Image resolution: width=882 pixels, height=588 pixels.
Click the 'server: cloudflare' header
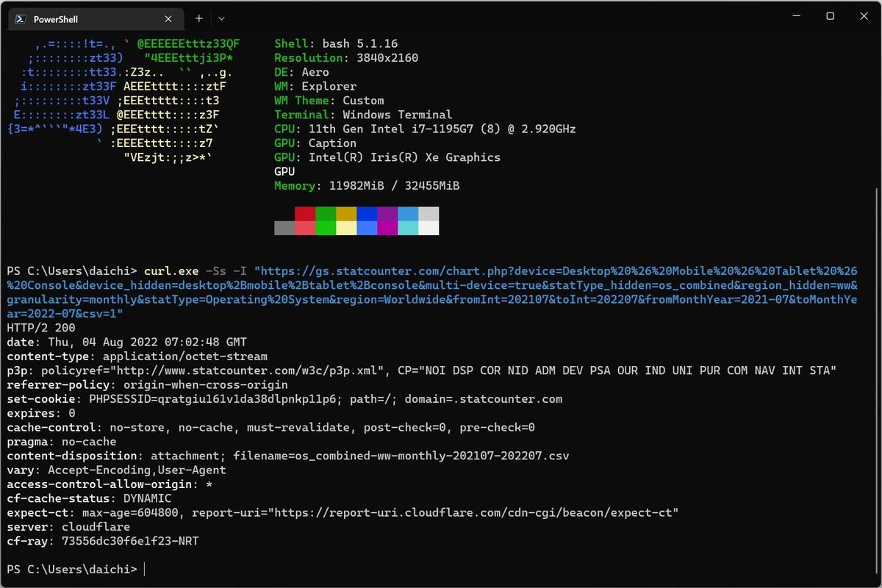pos(68,527)
